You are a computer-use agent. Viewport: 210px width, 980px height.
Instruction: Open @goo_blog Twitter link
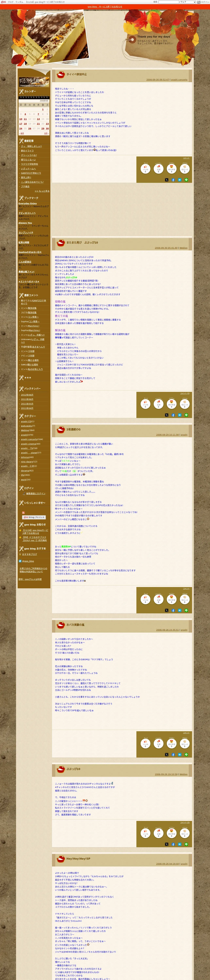28,561
